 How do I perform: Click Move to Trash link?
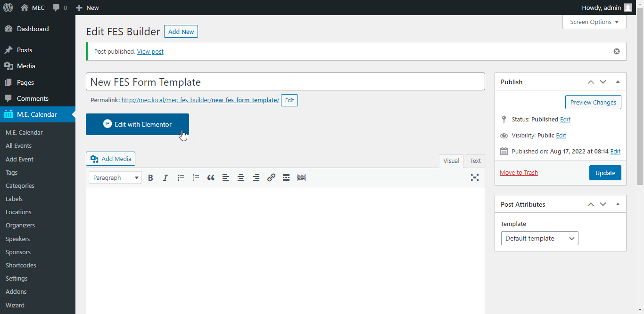pyautogui.click(x=519, y=173)
